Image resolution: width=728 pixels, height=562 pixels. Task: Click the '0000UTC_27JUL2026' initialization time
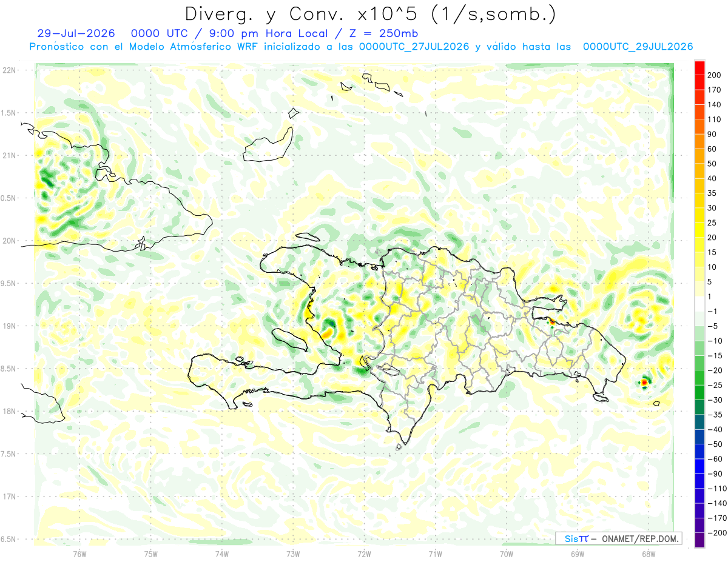pos(414,47)
